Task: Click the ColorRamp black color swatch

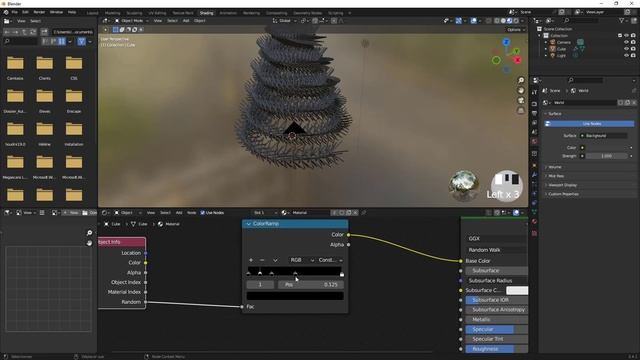Action: [x=295, y=296]
